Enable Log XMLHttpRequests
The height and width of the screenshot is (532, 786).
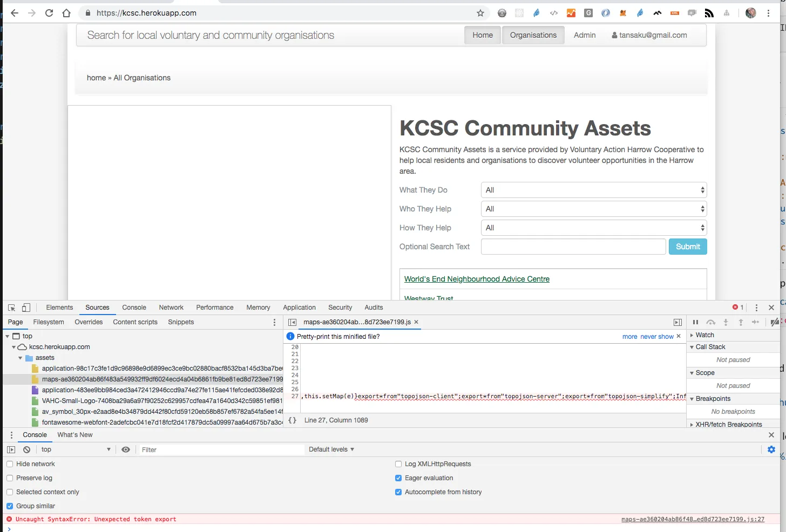[398, 464]
